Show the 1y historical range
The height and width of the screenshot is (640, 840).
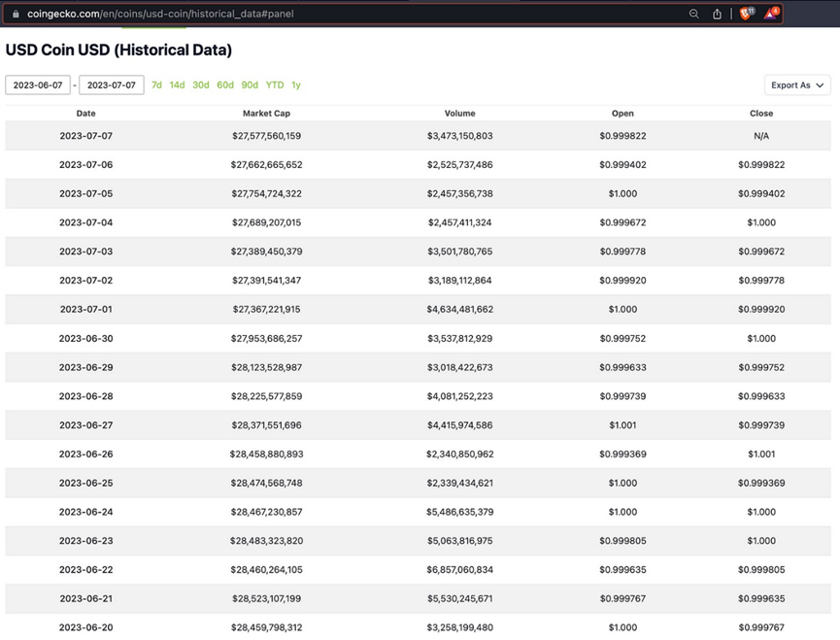tap(296, 85)
